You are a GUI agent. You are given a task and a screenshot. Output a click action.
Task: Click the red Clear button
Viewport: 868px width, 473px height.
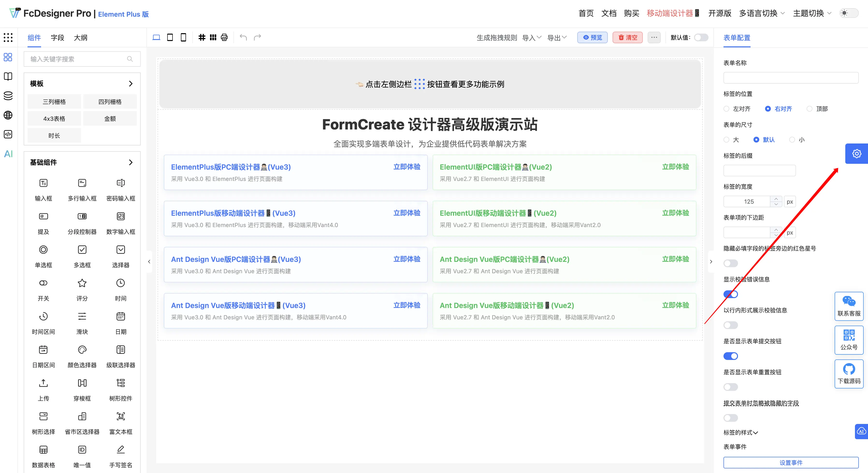pos(627,37)
